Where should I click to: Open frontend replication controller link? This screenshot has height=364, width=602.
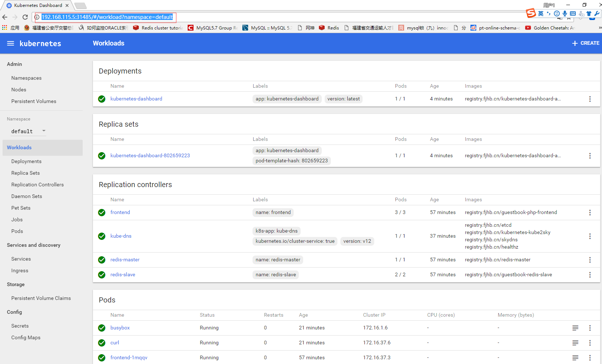[120, 213]
